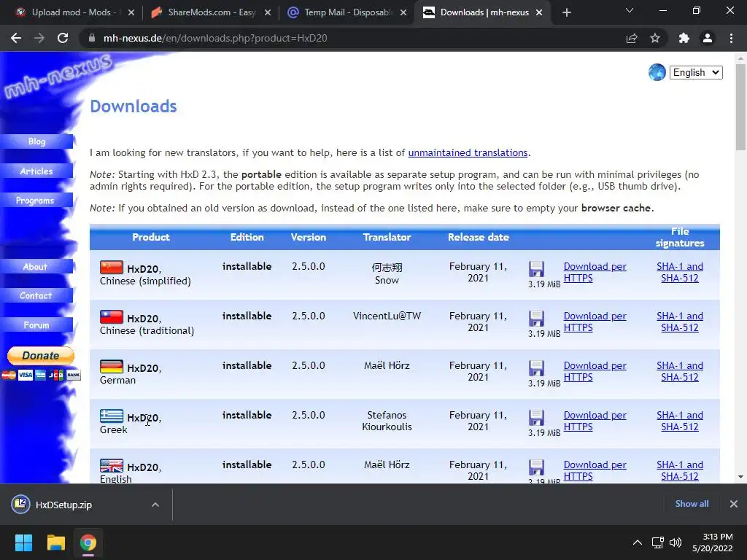Click the floppy disk icon in Greek row
Screen dimensions: 747x560
tap(536, 418)
